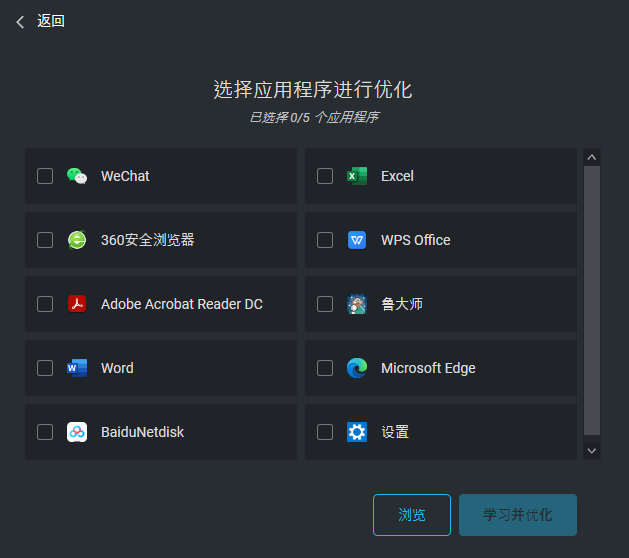The image size is (629, 558).
Task: Enable the 360安全浏览器 checkbox
Action: pyautogui.click(x=45, y=240)
